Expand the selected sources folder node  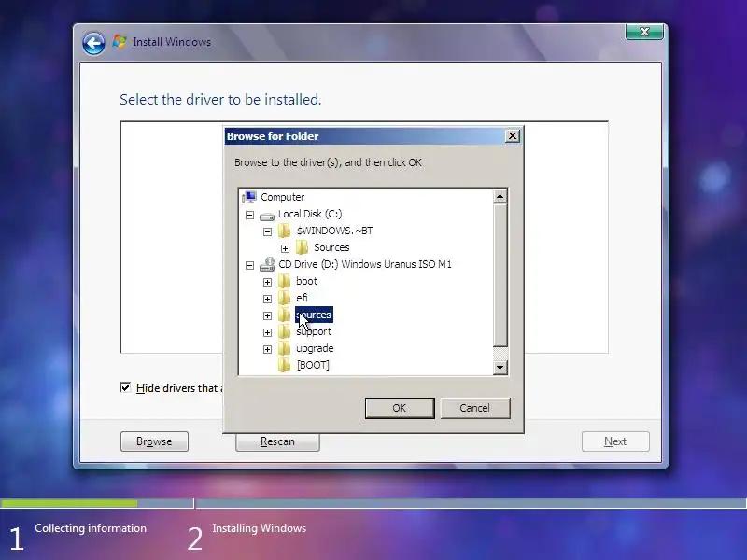coord(267,315)
